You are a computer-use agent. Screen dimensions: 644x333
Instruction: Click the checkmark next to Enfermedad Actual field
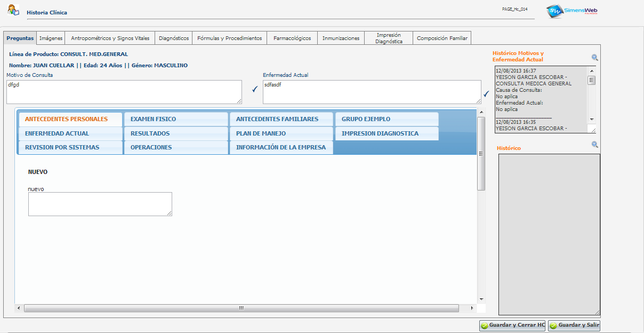tap(486, 94)
